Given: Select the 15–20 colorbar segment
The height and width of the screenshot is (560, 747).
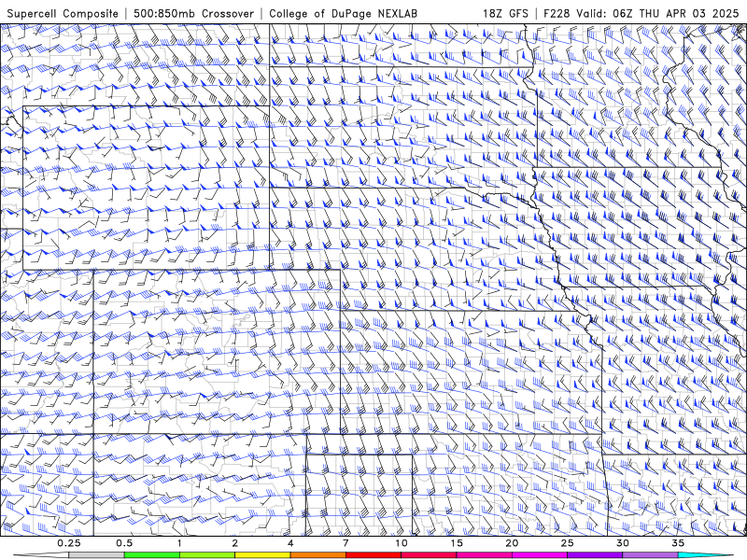Looking at the screenshot, I should (x=484, y=555).
